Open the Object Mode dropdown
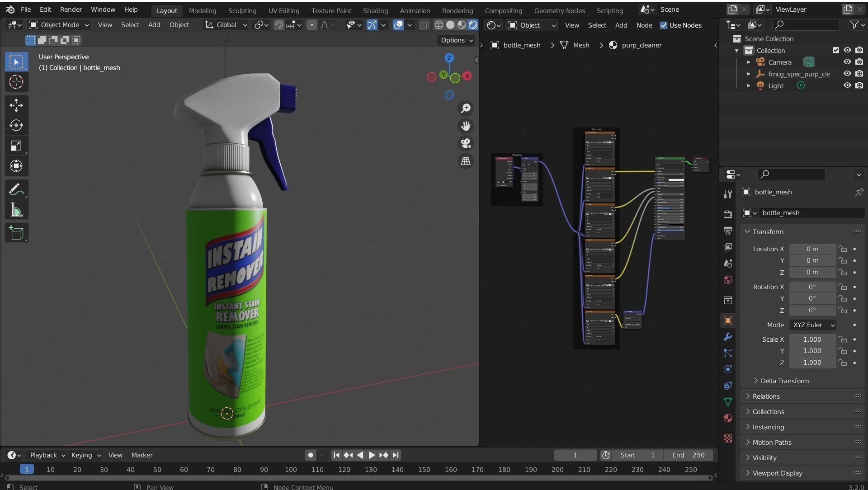Image resolution: width=868 pixels, height=490 pixels. tap(59, 25)
